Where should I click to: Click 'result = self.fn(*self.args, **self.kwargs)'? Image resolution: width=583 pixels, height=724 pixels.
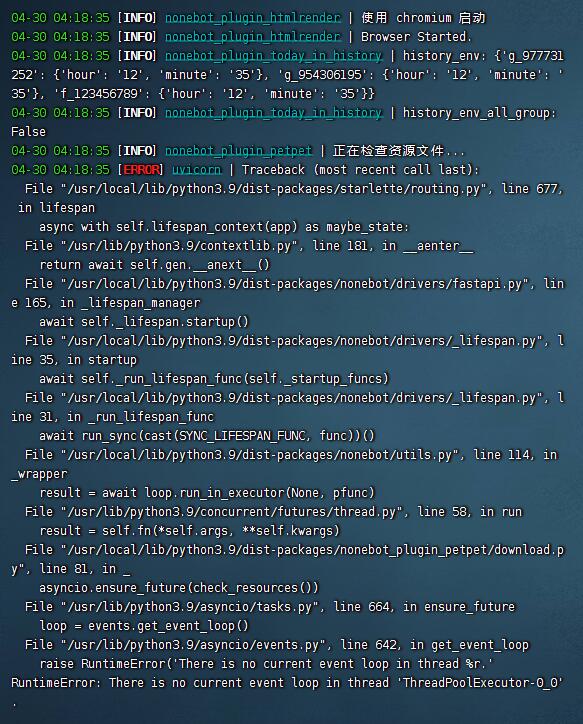pos(189,531)
